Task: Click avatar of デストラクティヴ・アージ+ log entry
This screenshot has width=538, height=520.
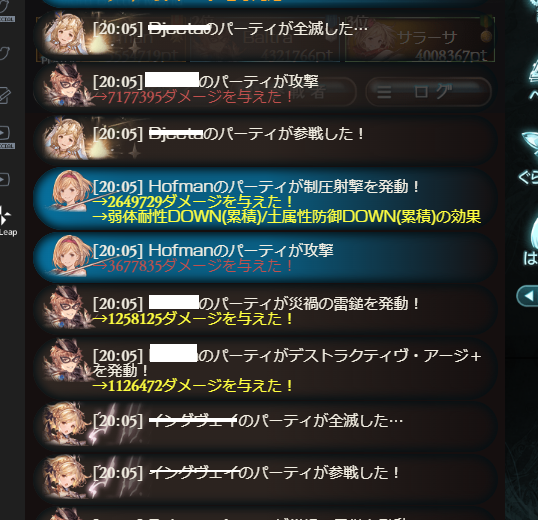Action: [x=66, y=361]
